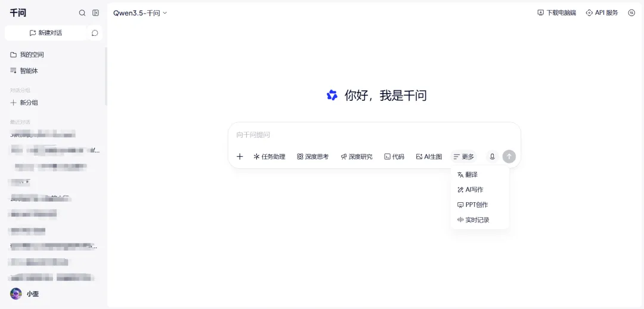Screen dimensions: 644x309
Task: Open 我的空间 in the sidebar
Action: click(27, 55)
